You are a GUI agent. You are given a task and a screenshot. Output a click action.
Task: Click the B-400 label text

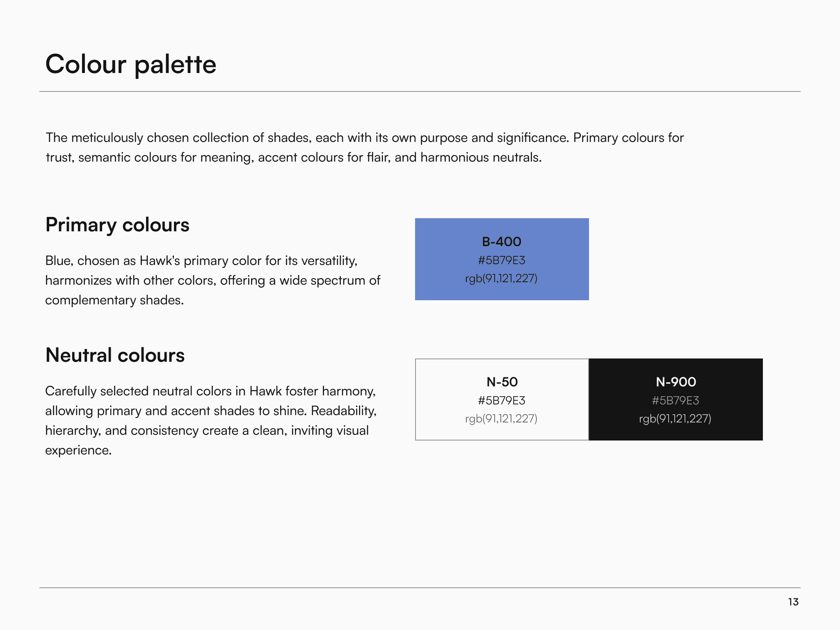(502, 242)
